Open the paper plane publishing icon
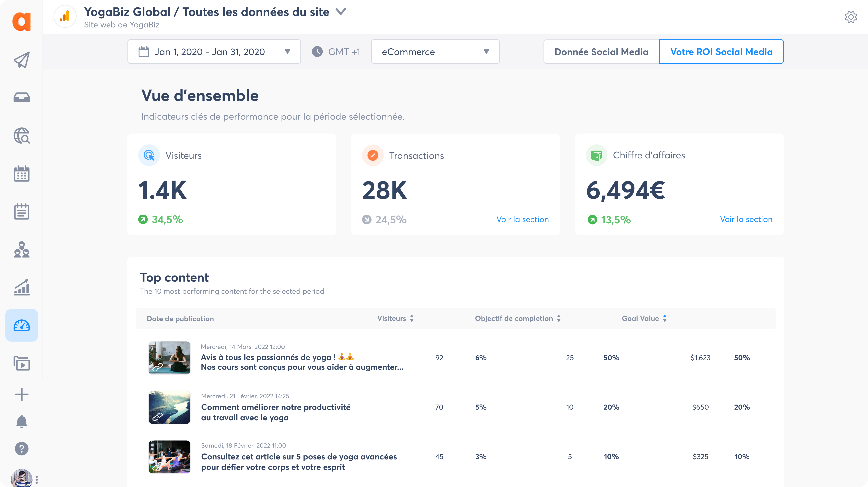This screenshot has height=487, width=868. pyautogui.click(x=22, y=60)
